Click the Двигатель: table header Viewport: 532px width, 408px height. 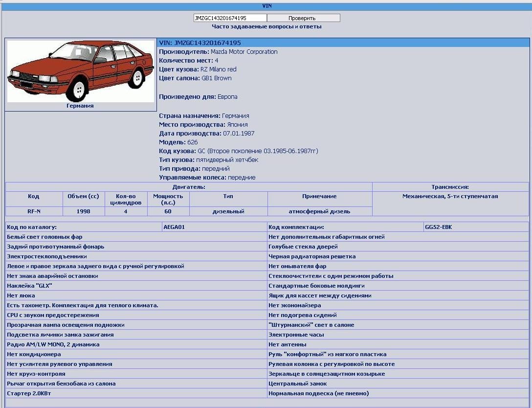(189, 187)
